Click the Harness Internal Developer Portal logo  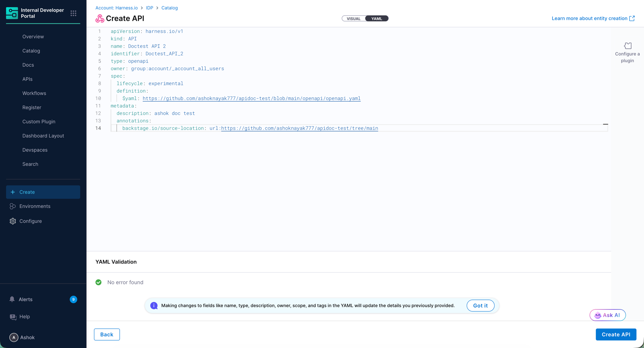(12, 13)
